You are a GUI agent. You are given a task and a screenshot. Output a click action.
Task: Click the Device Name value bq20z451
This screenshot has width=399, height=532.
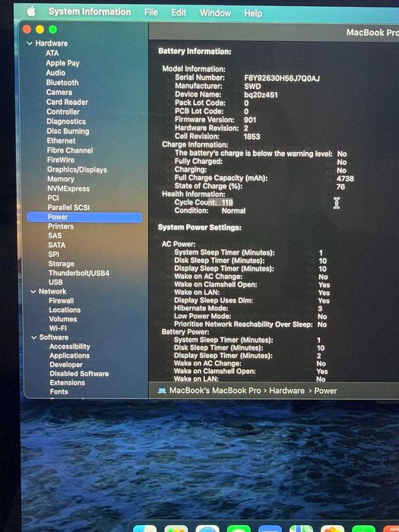pyautogui.click(x=261, y=95)
